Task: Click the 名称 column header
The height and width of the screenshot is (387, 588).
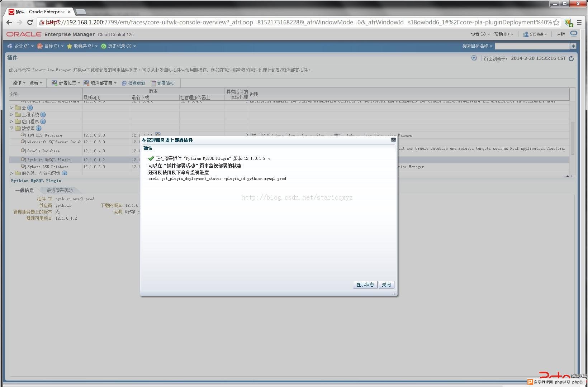Action: pos(46,94)
